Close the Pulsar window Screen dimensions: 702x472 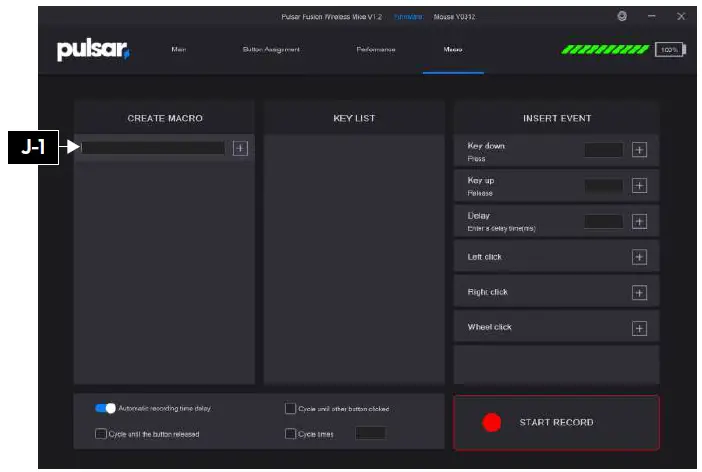click(x=681, y=17)
